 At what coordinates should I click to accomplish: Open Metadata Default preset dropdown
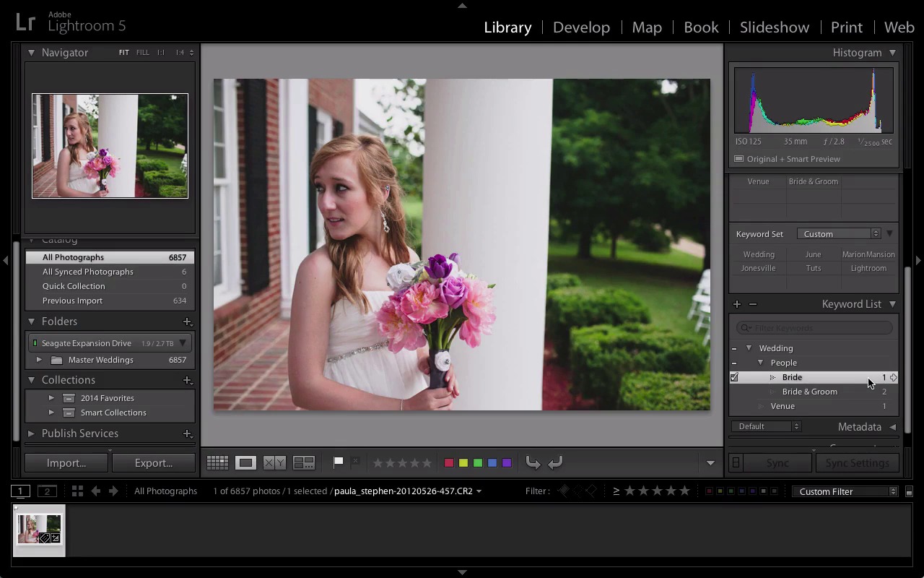coord(766,427)
